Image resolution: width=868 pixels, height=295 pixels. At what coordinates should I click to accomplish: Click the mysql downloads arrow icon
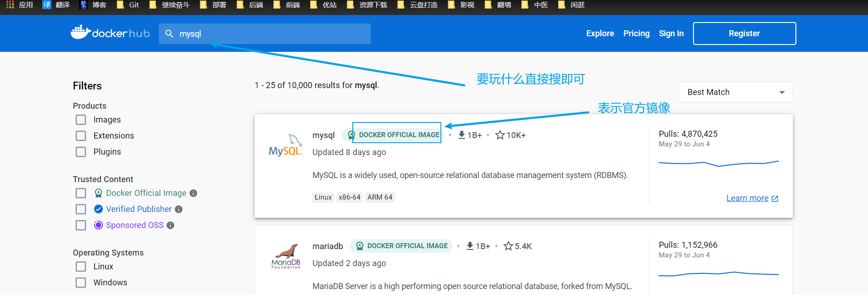462,135
